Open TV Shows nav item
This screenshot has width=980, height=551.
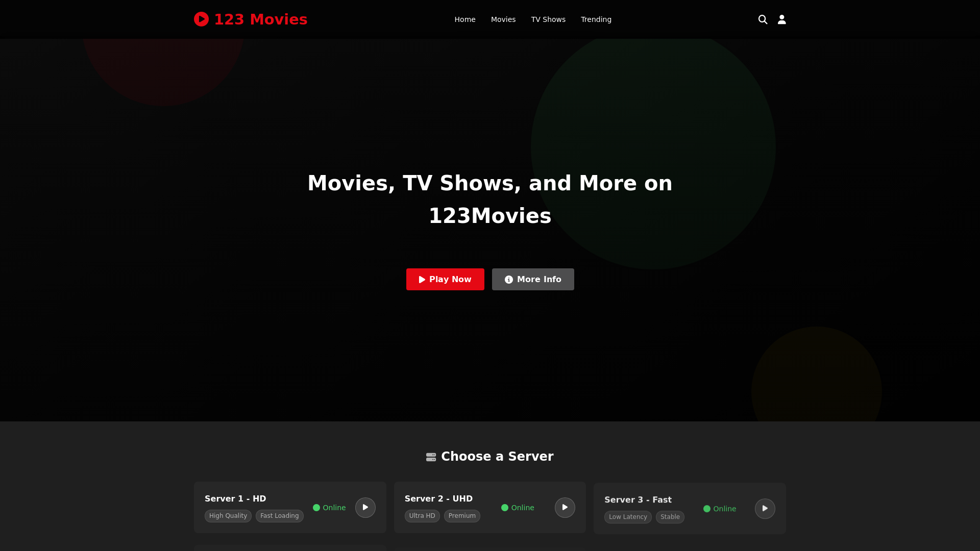click(548, 19)
